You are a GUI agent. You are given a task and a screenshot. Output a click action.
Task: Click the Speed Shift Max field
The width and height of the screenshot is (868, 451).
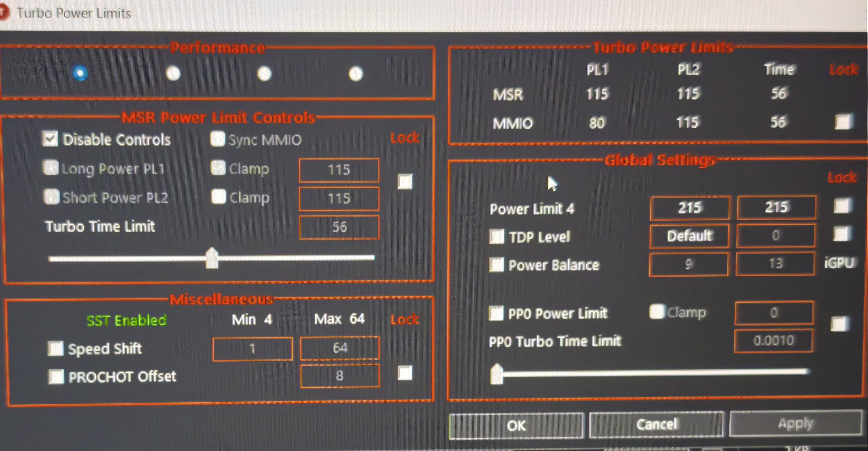point(340,348)
